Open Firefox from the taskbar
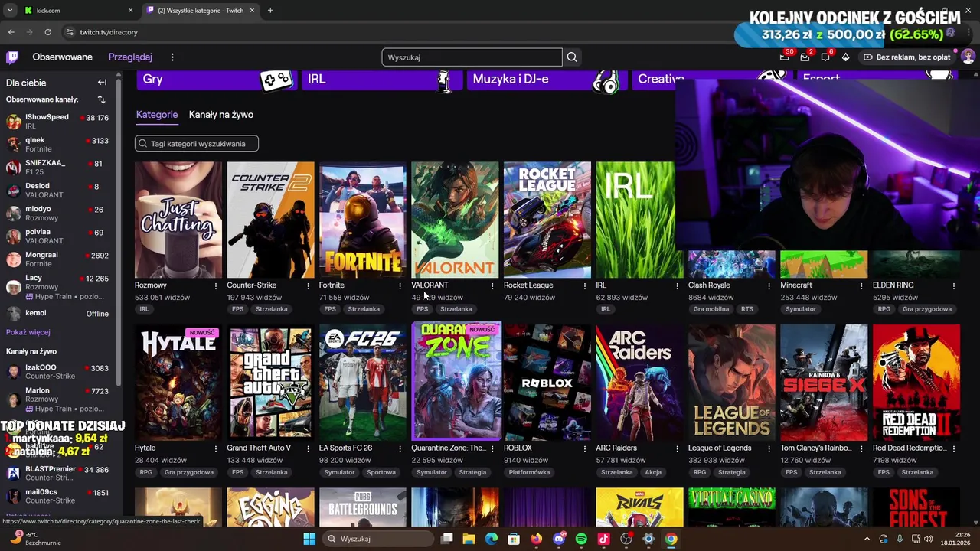 (x=536, y=539)
